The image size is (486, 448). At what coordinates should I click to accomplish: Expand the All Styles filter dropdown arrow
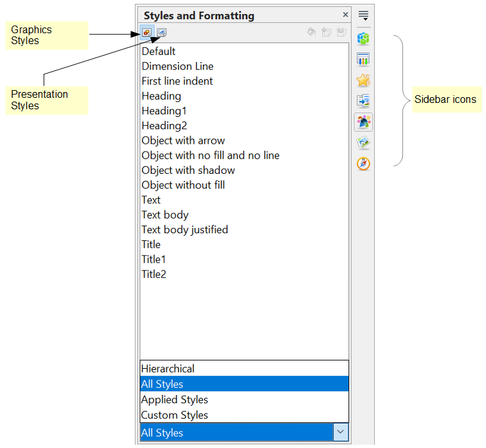[x=340, y=432]
